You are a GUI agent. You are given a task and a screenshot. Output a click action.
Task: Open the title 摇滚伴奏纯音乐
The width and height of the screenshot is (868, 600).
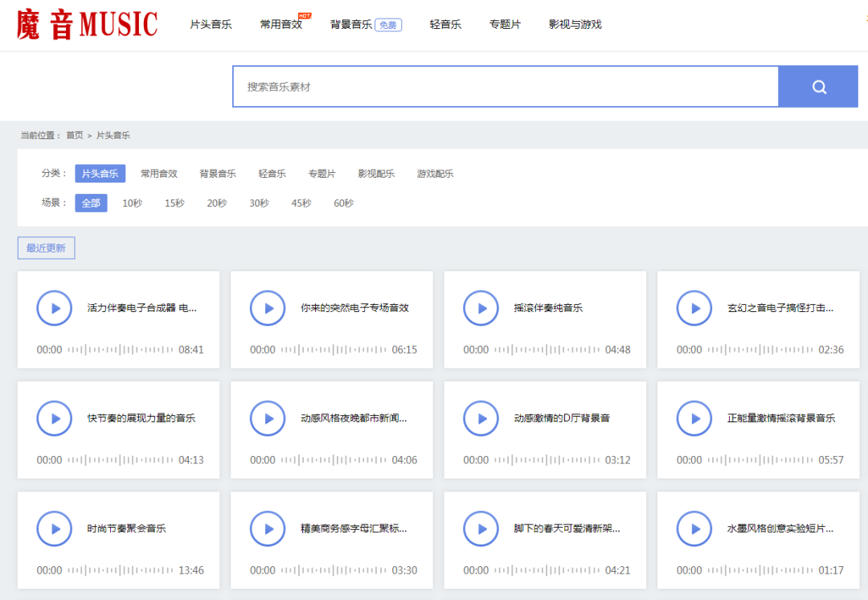point(548,307)
